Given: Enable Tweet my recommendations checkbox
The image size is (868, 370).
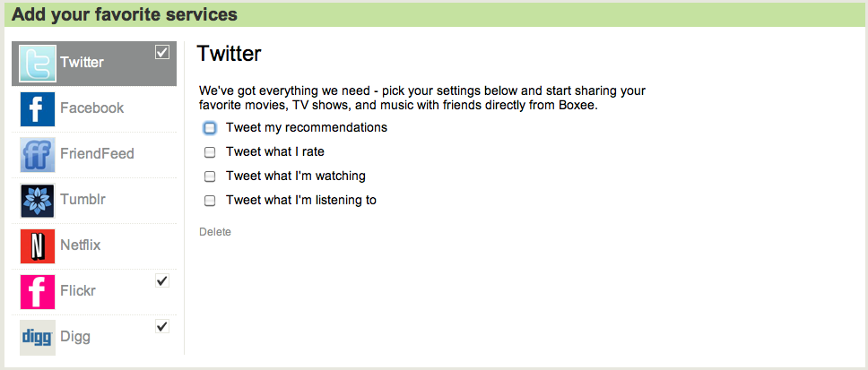Looking at the screenshot, I should click(x=210, y=128).
